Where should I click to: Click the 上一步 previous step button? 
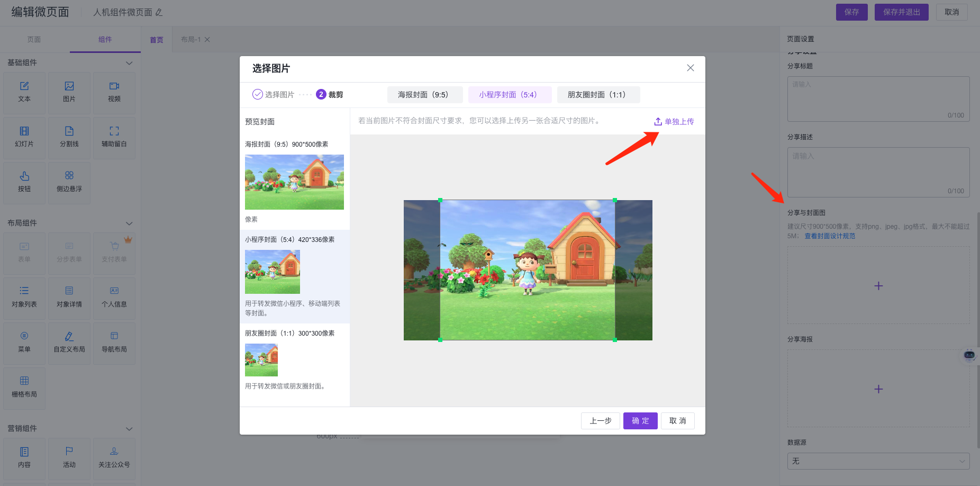coord(601,421)
